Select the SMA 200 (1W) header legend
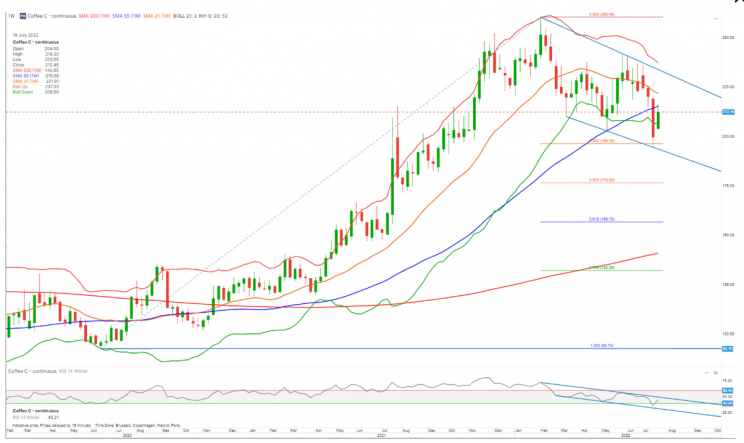This screenshot has height=443, width=744. (x=94, y=16)
